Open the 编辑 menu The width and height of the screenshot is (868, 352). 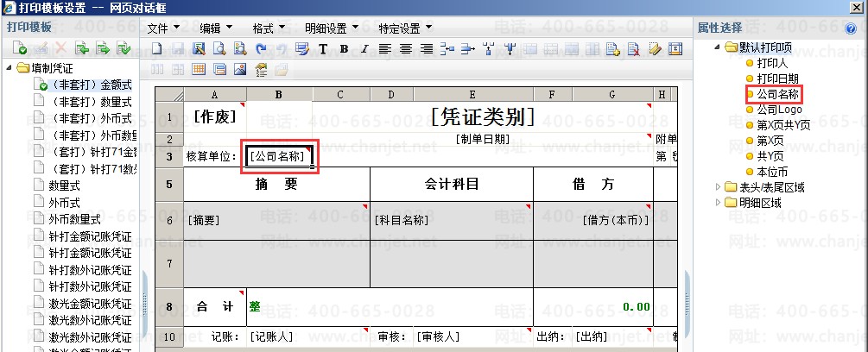(216, 28)
